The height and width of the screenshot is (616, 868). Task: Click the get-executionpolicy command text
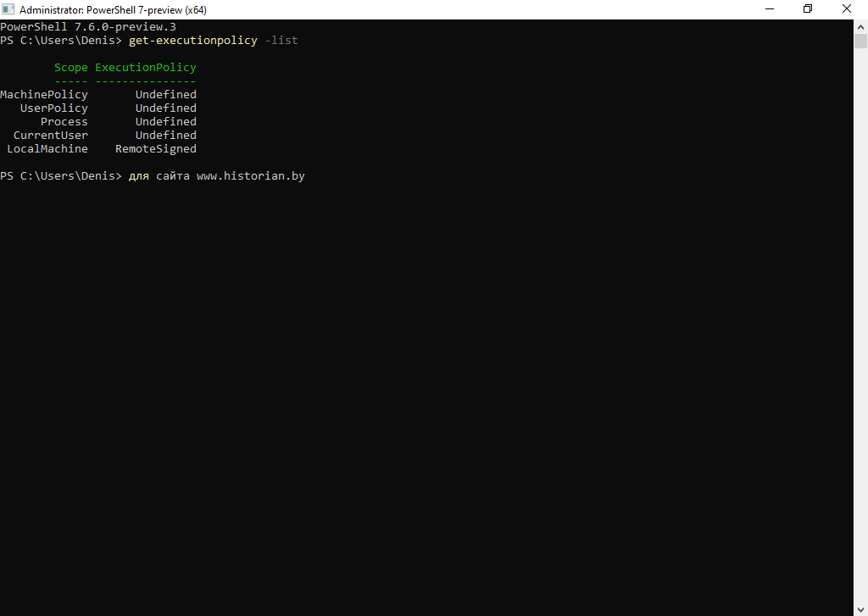tap(192, 41)
